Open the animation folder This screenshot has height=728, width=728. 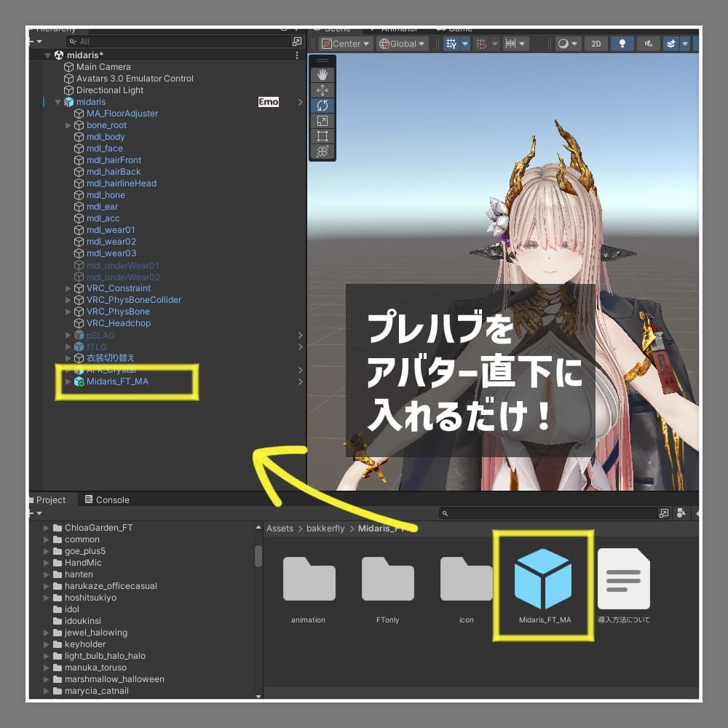pyautogui.click(x=309, y=590)
